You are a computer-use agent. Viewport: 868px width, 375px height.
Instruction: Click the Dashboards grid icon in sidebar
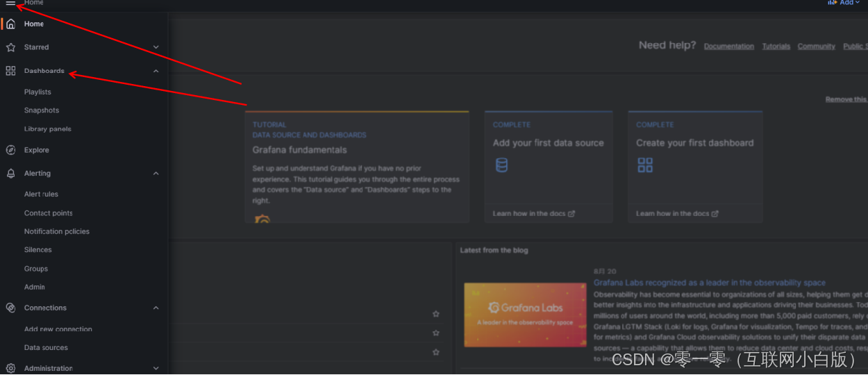(x=10, y=71)
